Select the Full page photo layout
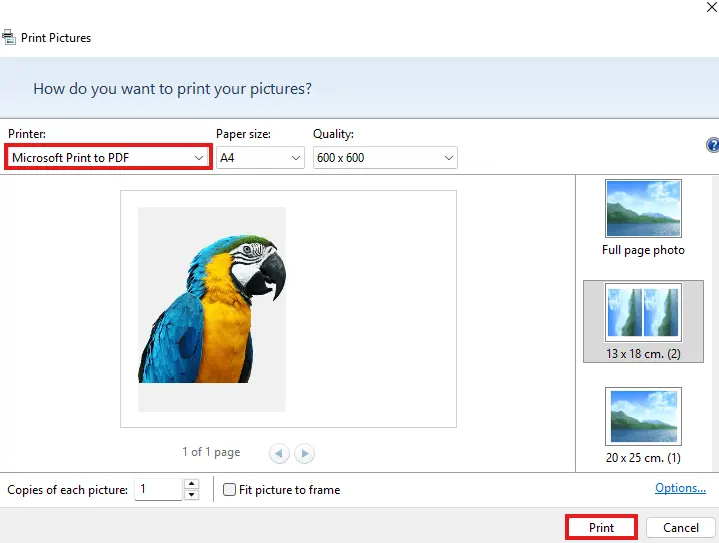The image size is (719, 543). [x=643, y=218]
